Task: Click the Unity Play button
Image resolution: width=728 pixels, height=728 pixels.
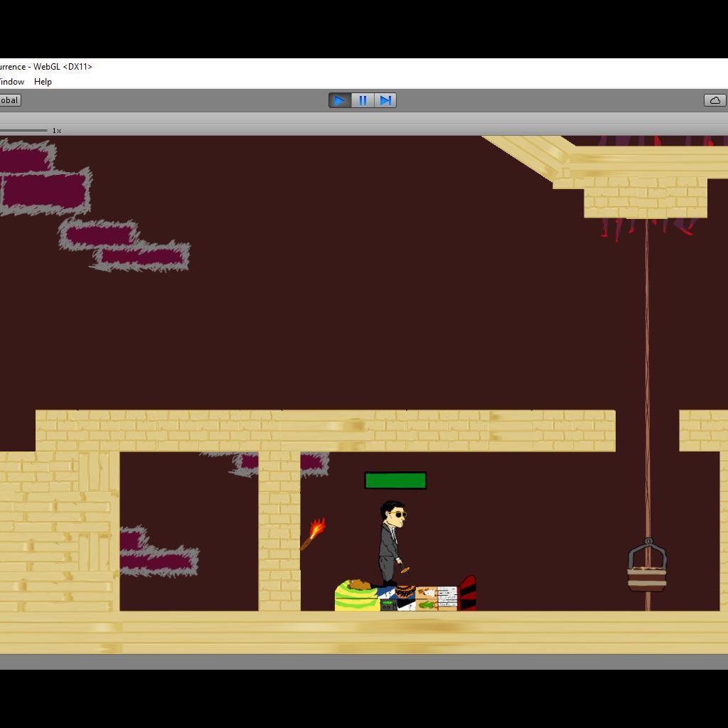Action: pos(340,100)
